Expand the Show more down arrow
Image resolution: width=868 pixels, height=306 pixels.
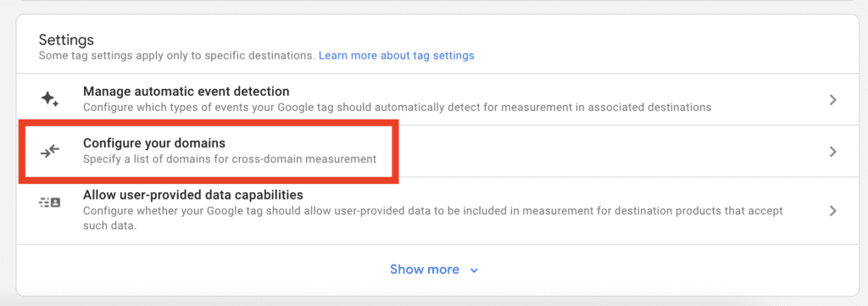(x=474, y=270)
